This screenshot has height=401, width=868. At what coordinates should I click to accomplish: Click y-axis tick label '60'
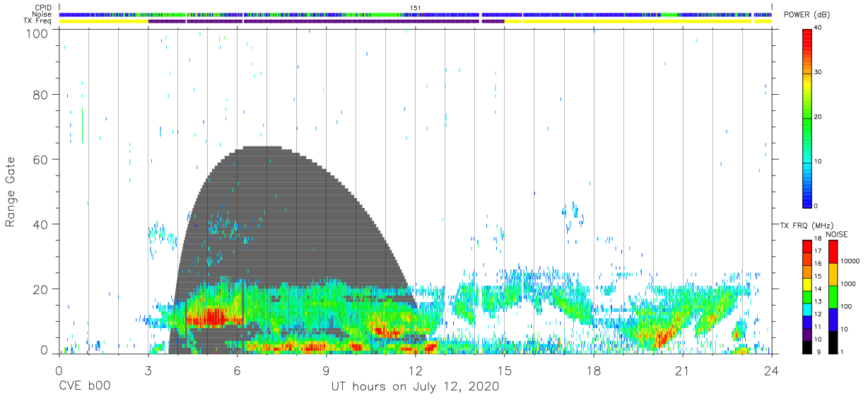[42, 159]
